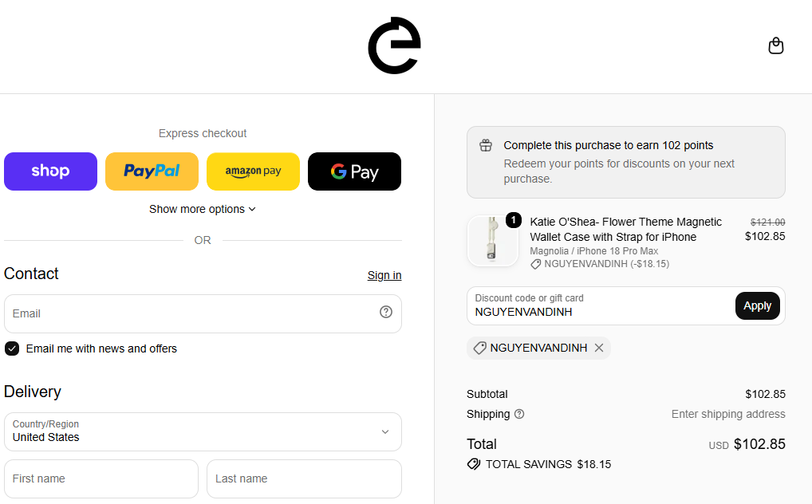This screenshot has width=812, height=504.
Task: Uncheck Email me with news and offers
Action: 12,348
